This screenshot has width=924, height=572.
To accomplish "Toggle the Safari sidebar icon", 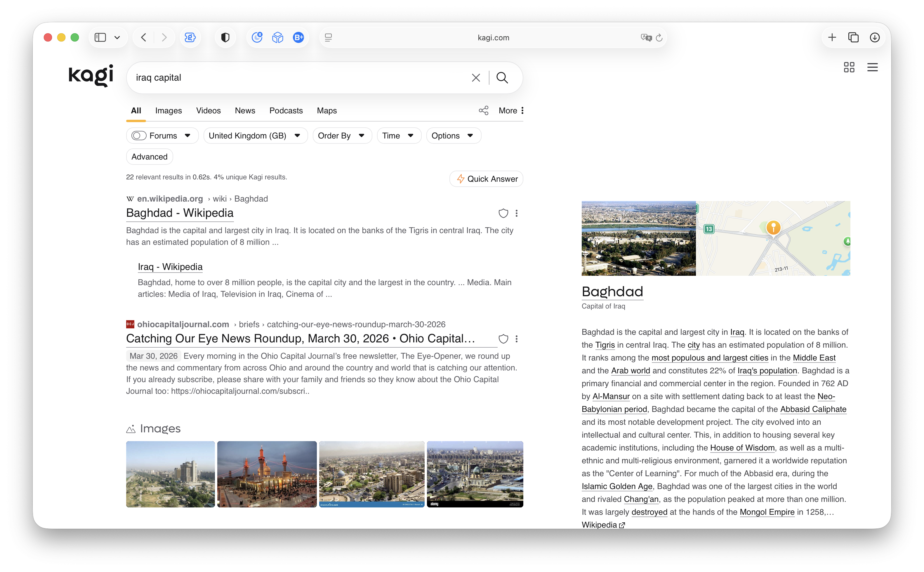I will pos(100,37).
